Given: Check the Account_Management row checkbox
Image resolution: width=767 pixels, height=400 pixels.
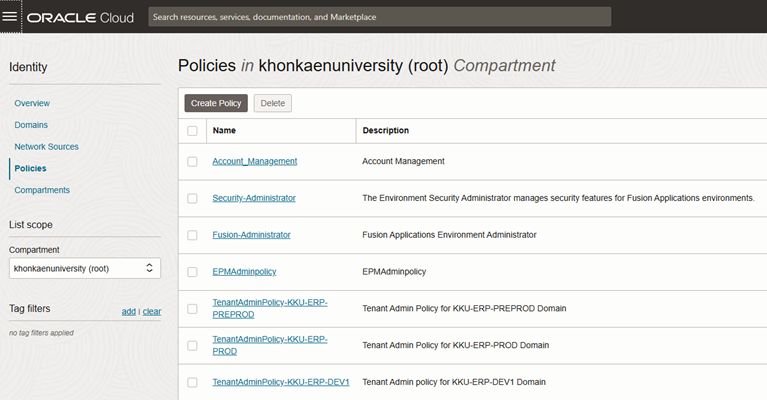Looking at the screenshot, I should pyautogui.click(x=192, y=161).
